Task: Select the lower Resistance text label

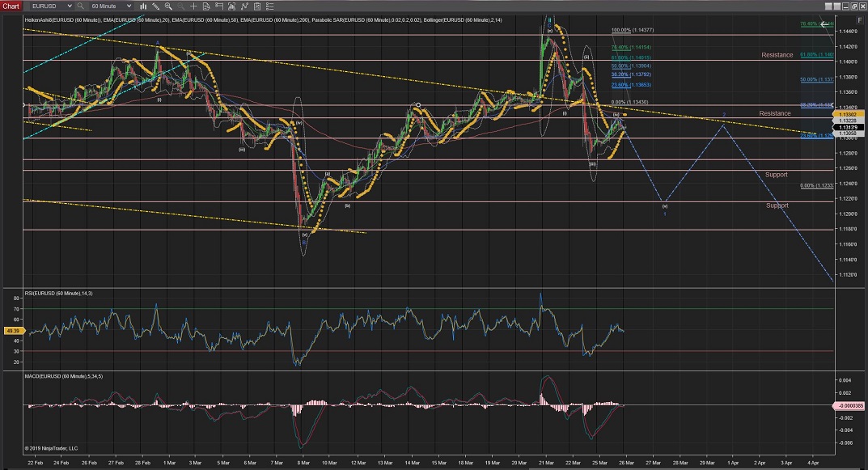Action: [774, 113]
